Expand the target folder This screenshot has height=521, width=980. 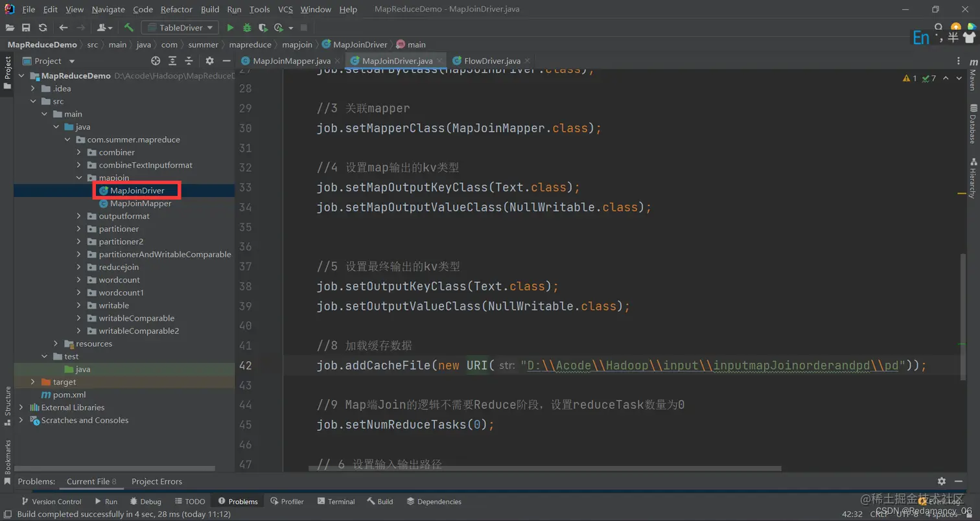point(33,382)
